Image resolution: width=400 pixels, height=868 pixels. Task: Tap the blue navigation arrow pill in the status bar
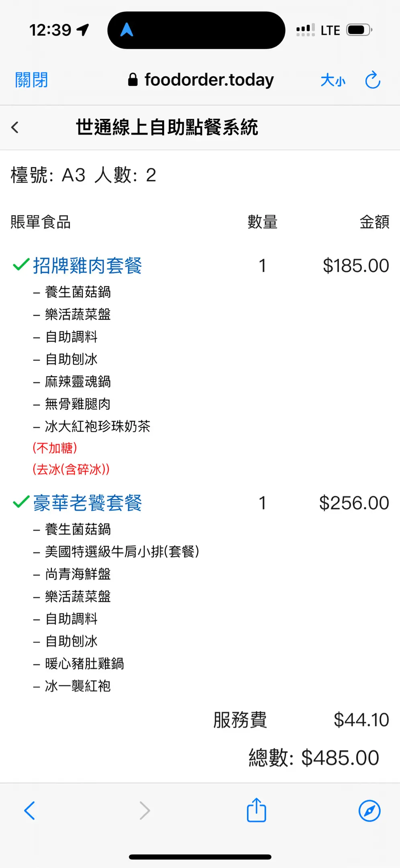[196, 30]
